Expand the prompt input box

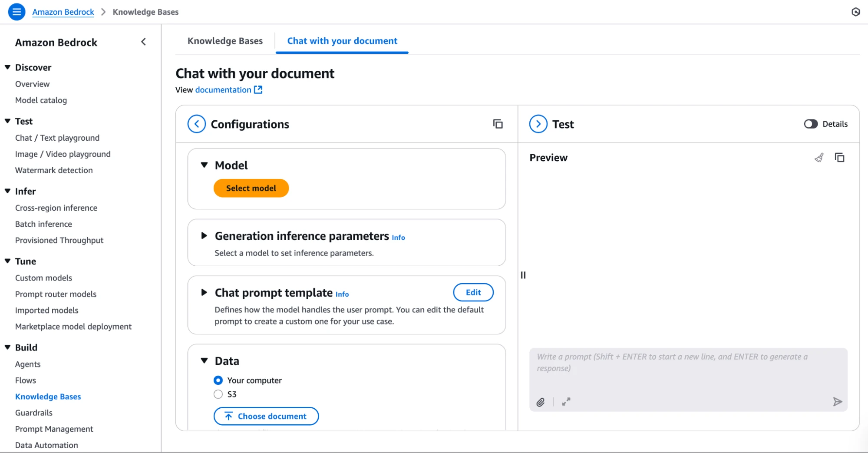566,402
